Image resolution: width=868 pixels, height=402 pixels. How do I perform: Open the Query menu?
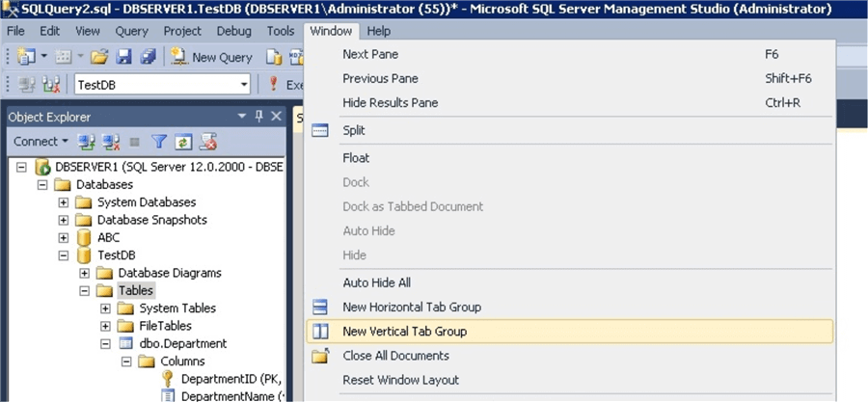pos(132,31)
